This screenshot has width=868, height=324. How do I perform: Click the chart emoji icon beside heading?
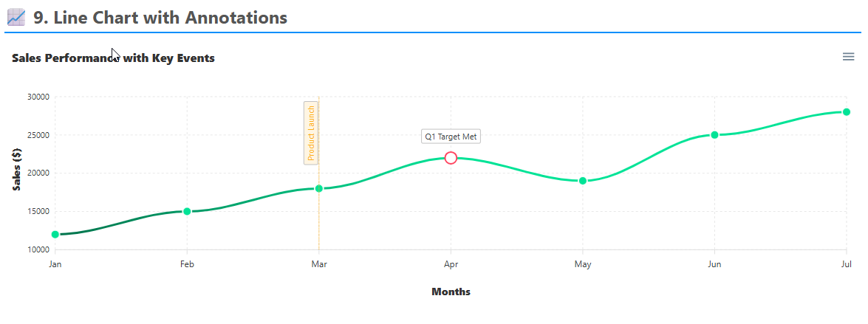pyautogui.click(x=16, y=17)
